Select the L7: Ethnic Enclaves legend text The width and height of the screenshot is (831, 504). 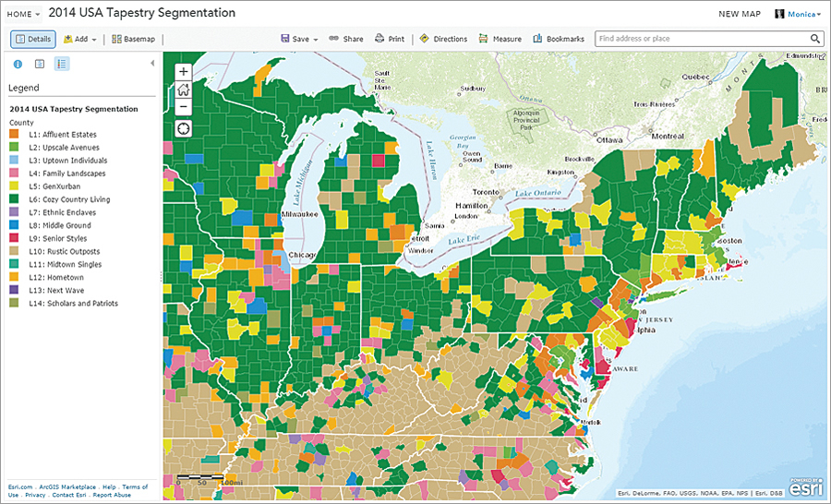click(x=63, y=212)
